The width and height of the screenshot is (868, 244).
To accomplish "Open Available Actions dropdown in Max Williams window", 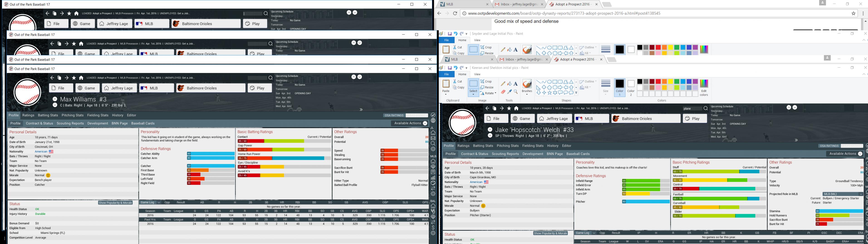I will [410, 123].
